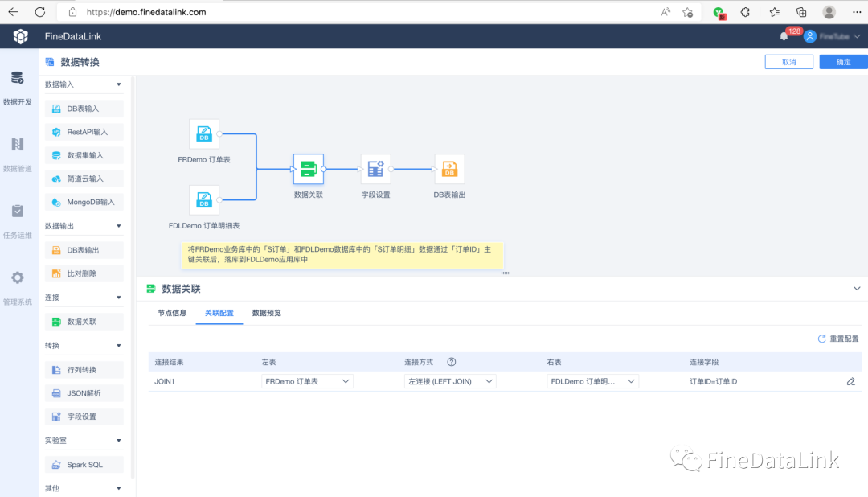Click the JOIN1 result cell
Viewport: 868px width, 497px height.
(x=165, y=381)
